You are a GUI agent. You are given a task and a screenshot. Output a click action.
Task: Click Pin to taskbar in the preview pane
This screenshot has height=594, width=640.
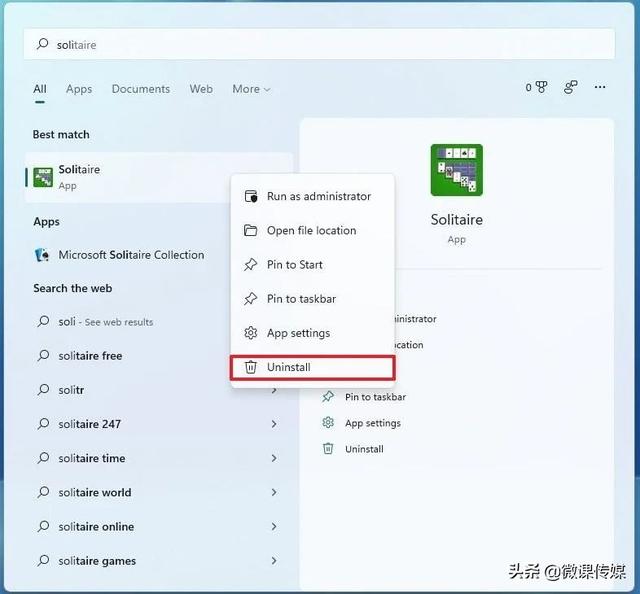pyautogui.click(x=375, y=397)
